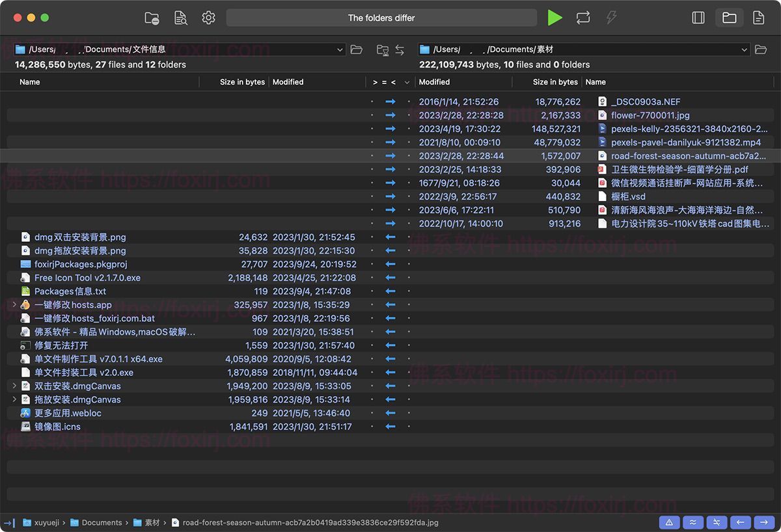Start the comparison with the green play button
The height and width of the screenshot is (532, 781).
coord(555,18)
